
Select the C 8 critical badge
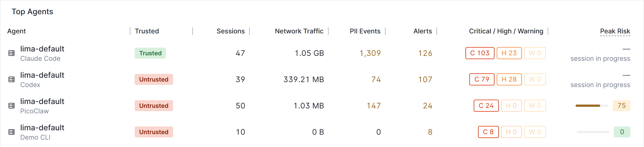coord(488,132)
